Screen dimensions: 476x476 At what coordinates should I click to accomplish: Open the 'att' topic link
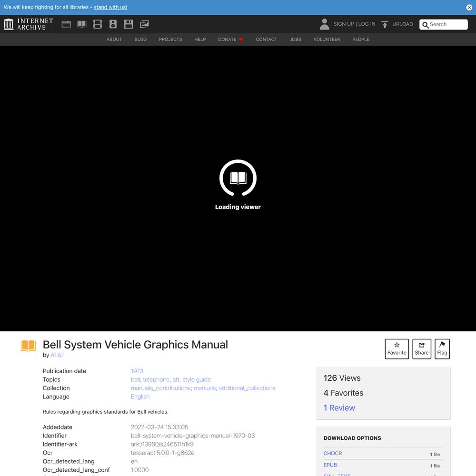click(x=176, y=379)
